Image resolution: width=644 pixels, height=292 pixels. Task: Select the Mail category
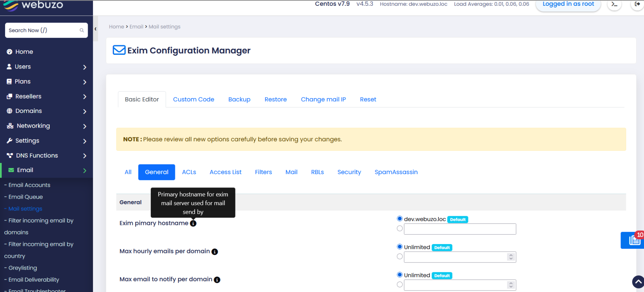(291, 172)
